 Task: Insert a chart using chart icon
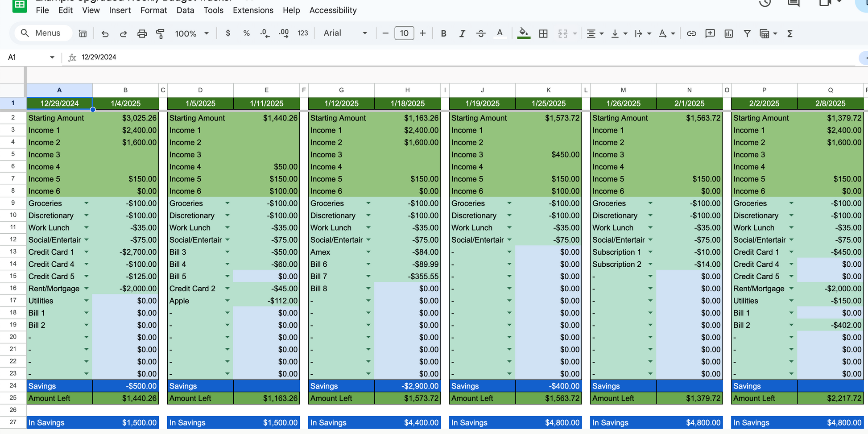click(x=728, y=33)
